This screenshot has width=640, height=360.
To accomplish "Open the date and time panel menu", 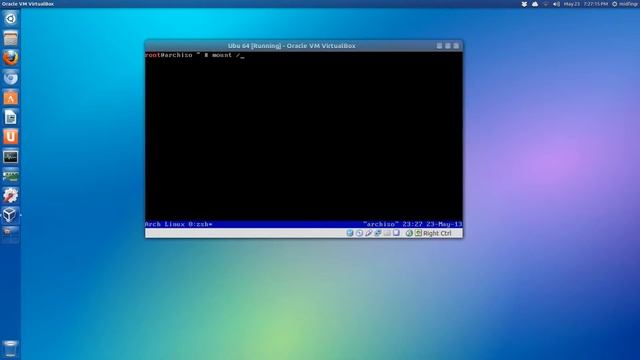I will click(x=586, y=4).
